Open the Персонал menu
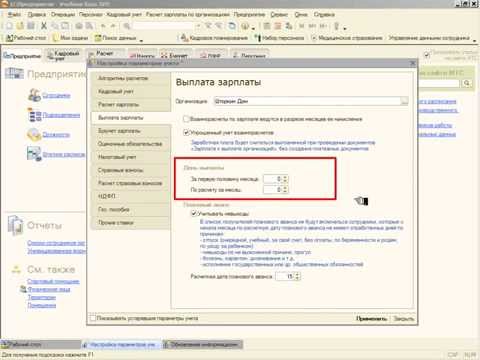 [91, 15]
